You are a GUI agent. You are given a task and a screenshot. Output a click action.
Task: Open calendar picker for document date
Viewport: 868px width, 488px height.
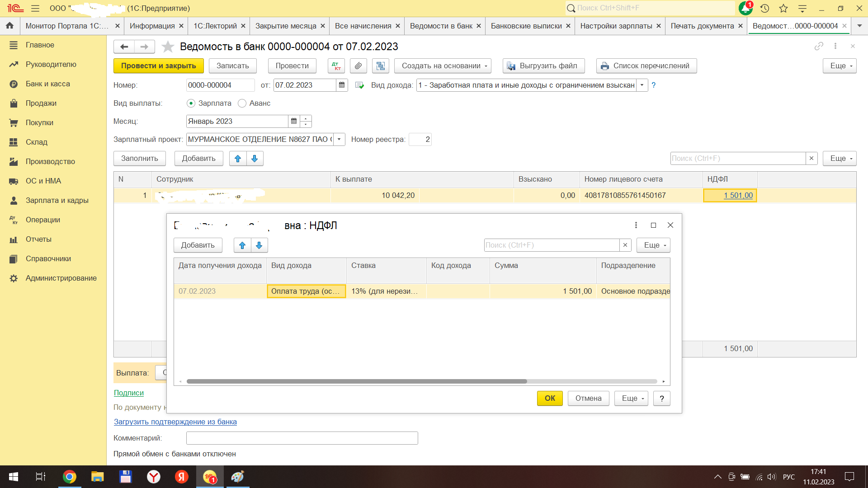tap(342, 85)
